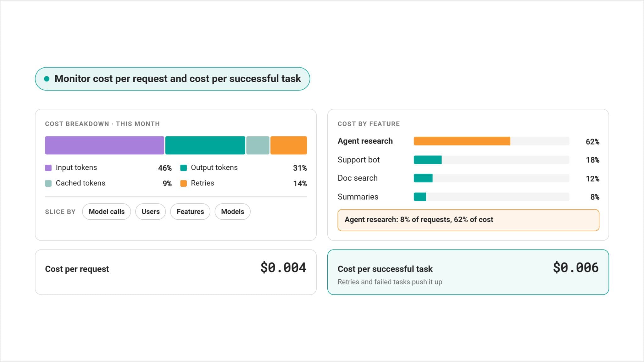Slice by Models chip

(232, 211)
